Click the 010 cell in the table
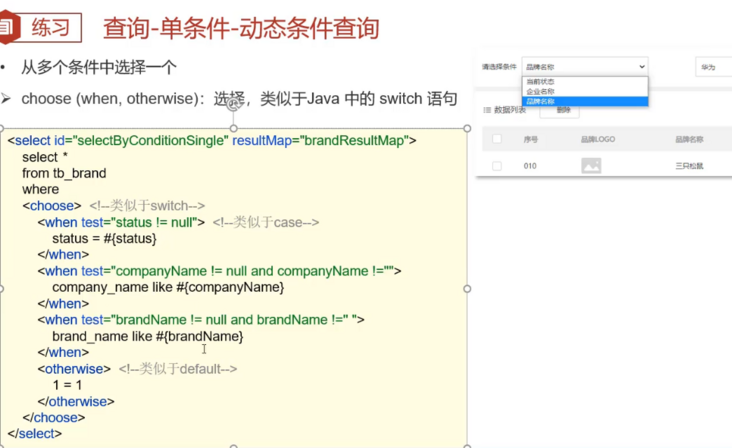This screenshot has height=448, width=732. (x=530, y=166)
